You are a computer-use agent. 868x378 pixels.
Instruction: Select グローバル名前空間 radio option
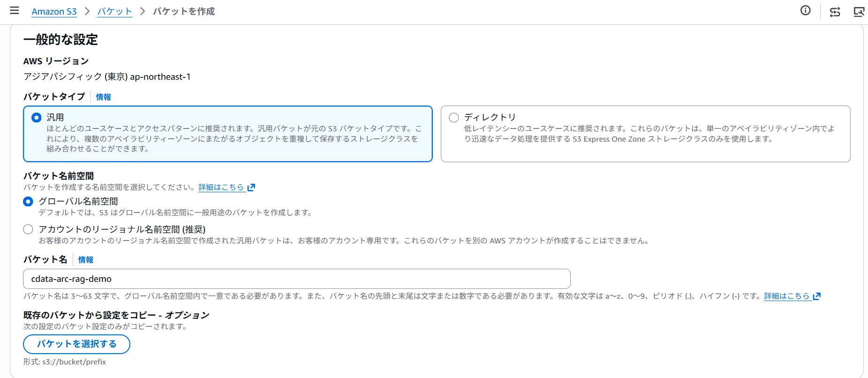[x=28, y=202]
